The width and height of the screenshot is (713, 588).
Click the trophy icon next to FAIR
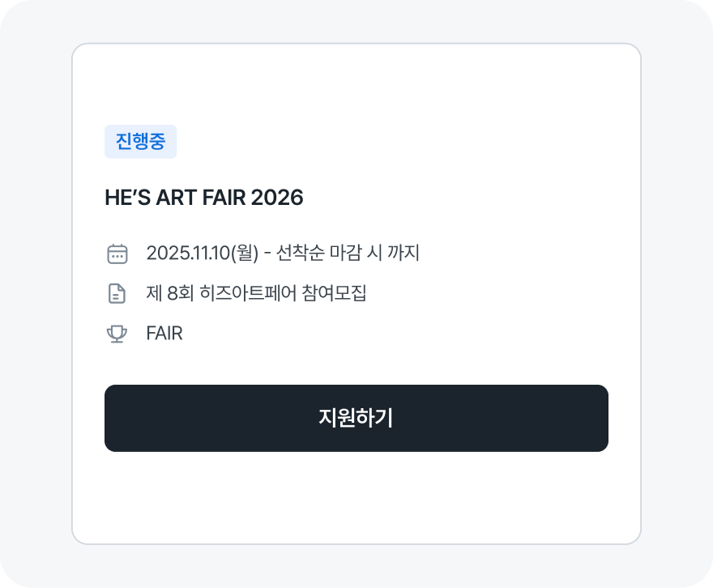117,334
